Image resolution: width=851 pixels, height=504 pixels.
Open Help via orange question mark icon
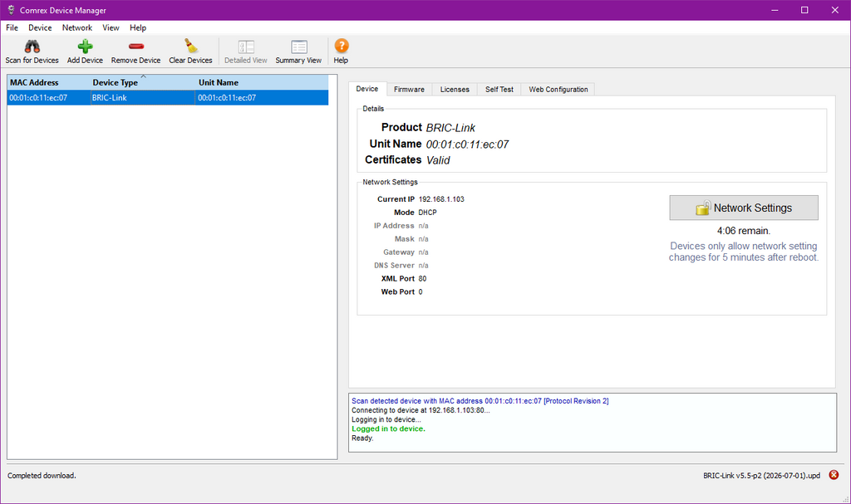(341, 46)
